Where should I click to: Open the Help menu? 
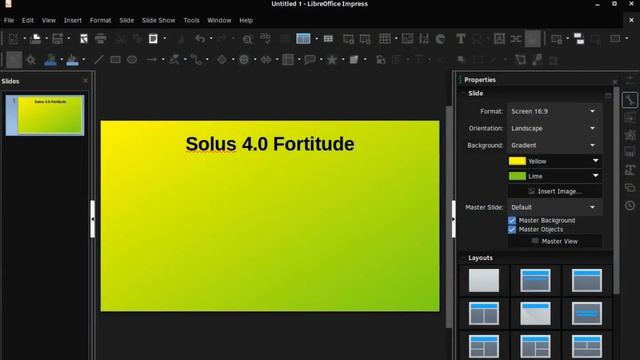(246, 20)
